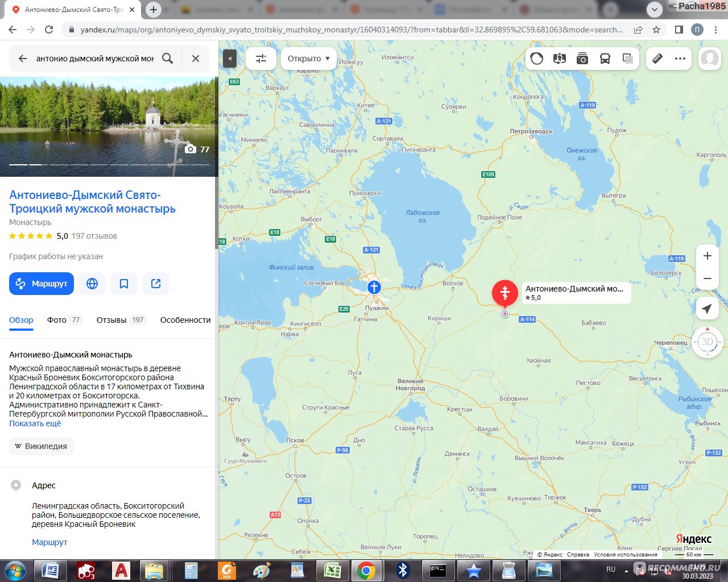Bookmark page with star icon in address bar
This screenshot has width=728, height=582.
click(x=656, y=30)
